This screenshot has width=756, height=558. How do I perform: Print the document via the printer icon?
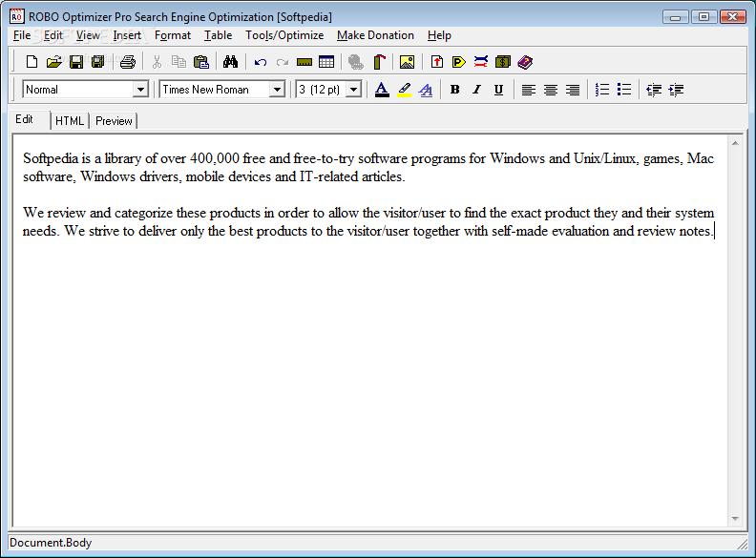pos(128,62)
